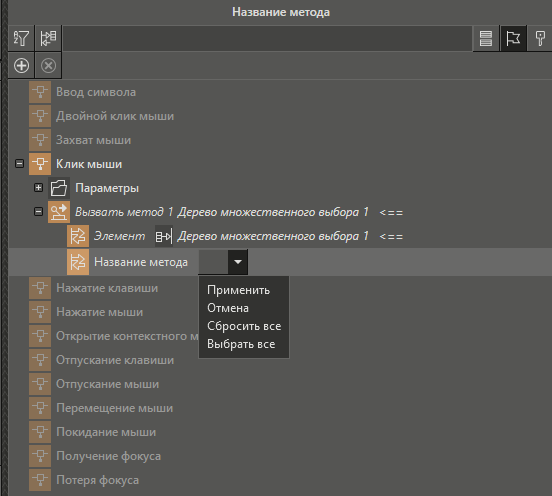The image size is (552, 496).
Task: Expand the Параметры node
Action: coord(38,188)
